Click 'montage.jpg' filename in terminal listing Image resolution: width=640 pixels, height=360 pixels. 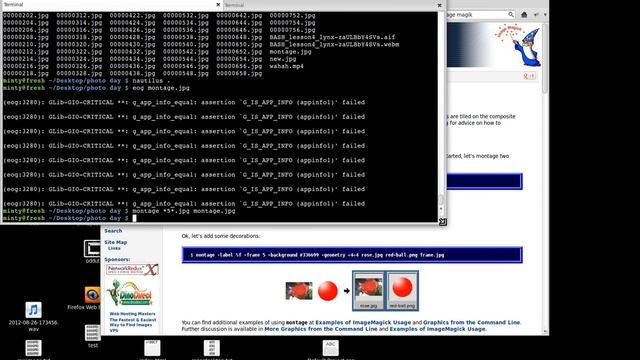point(290,51)
